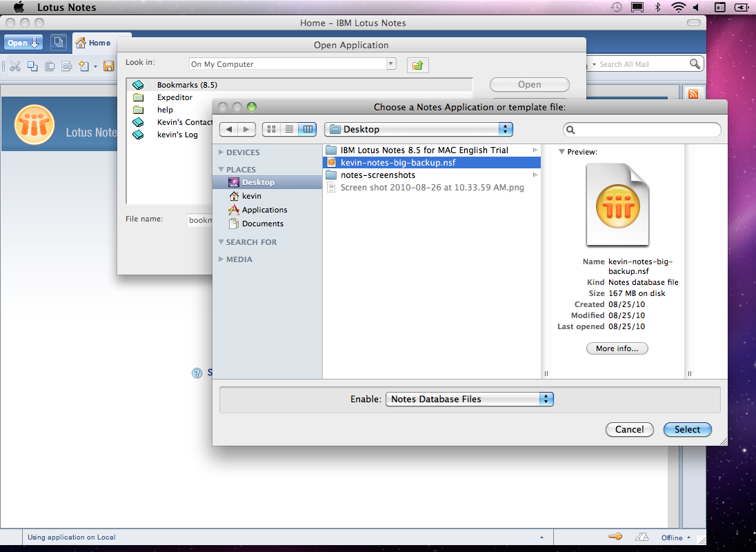Click the help question mark icon
This screenshot has width=756, height=552.
point(197,373)
